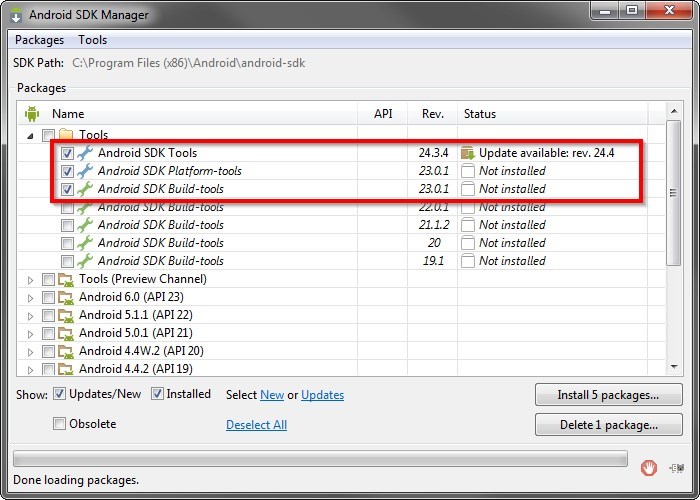Viewport: 700px width, 500px height.
Task: Uncheck Build-tools 23.0.1 checkbox
Action: click(x=67, y=189)
